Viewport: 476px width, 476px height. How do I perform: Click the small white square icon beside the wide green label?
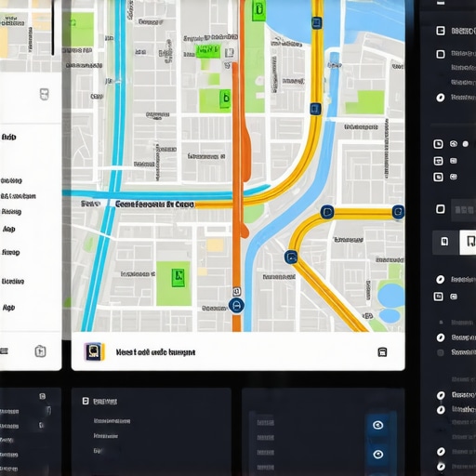tap(229, 53)
